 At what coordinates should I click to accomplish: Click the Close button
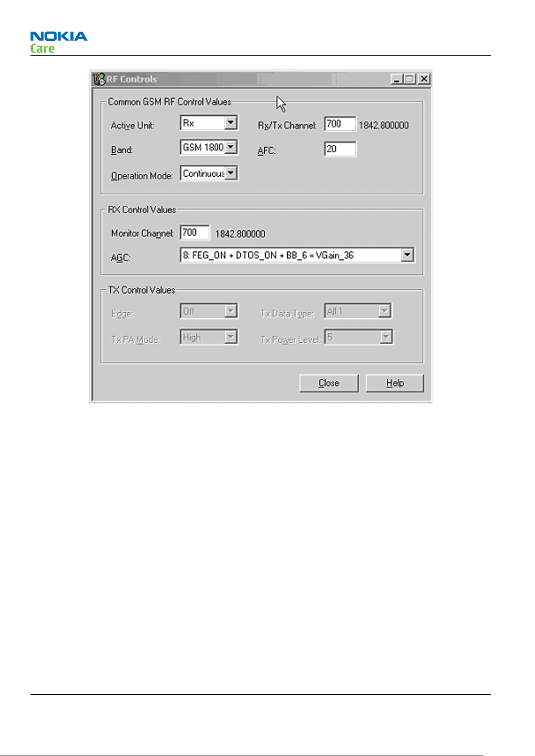click(329, 383)
